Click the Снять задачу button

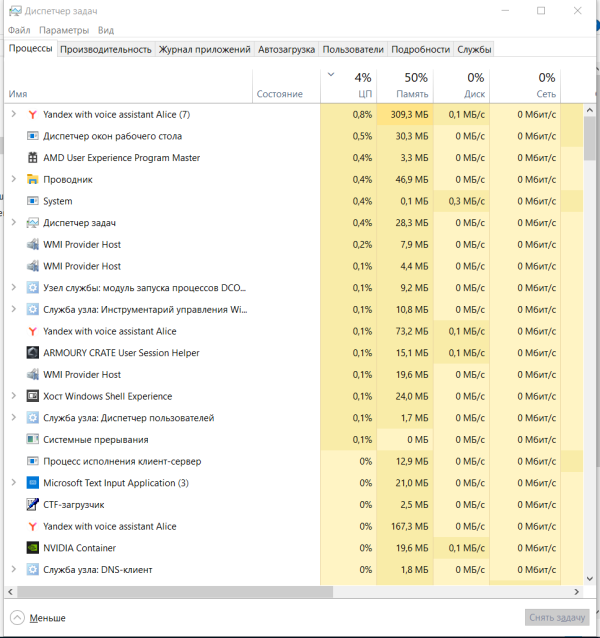(557, 618)
